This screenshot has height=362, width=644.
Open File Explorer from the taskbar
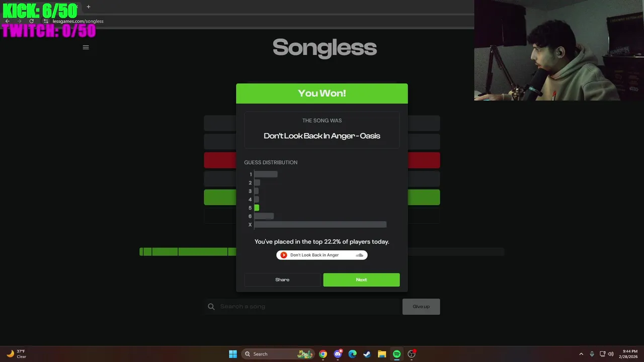[x=382, y=354]
